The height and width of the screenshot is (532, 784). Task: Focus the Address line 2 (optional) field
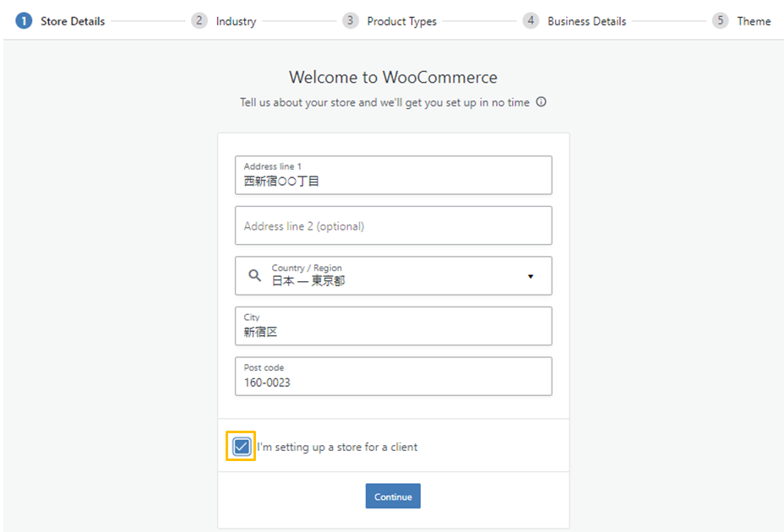[x=394, y=225]
